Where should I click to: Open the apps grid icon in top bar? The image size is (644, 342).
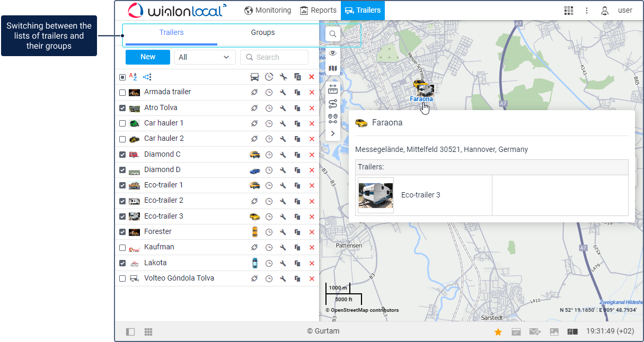coord(569,11)
